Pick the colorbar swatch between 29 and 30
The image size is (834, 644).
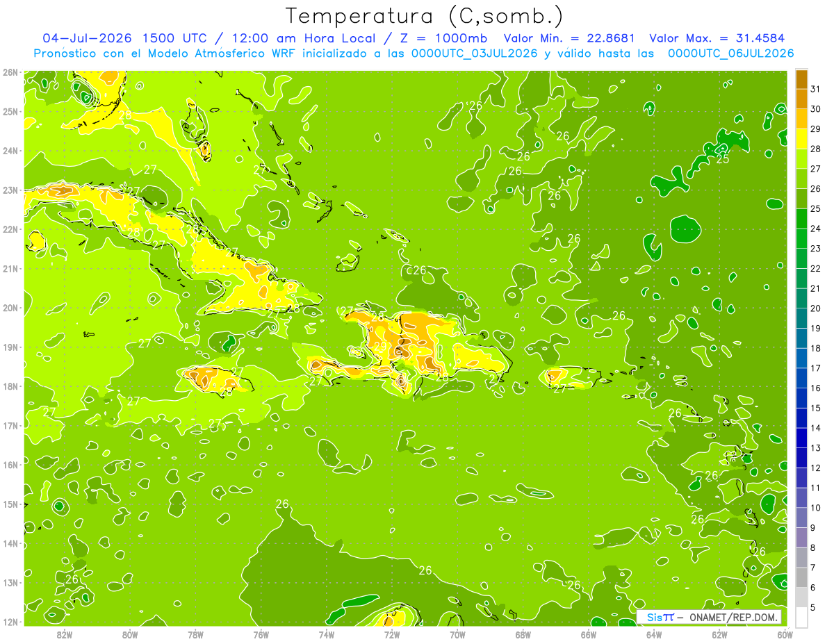pos(801,119)
